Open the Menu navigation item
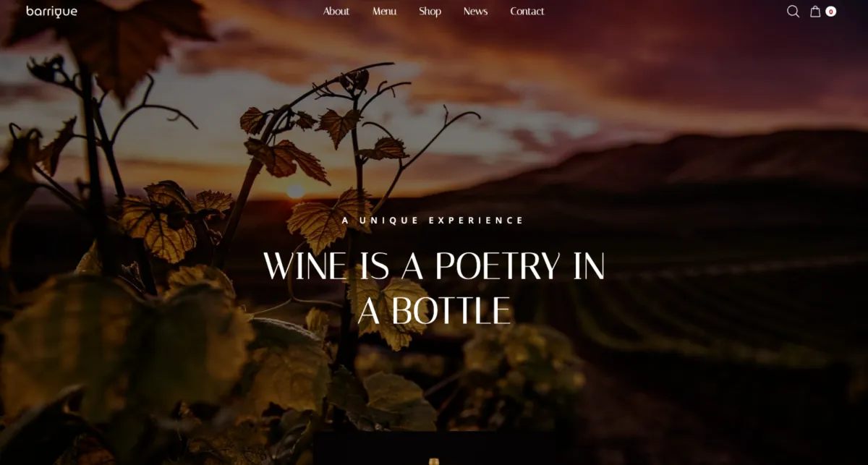 point(384,12)
